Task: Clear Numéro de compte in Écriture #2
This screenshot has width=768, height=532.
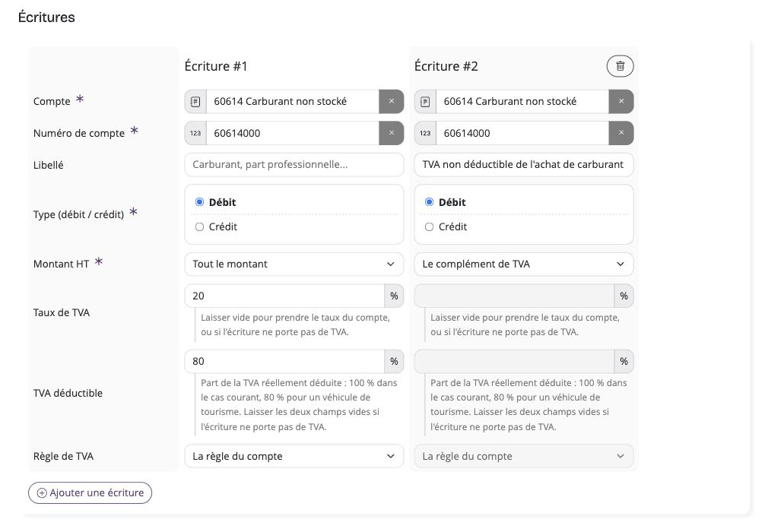Action: coord(621,133)
